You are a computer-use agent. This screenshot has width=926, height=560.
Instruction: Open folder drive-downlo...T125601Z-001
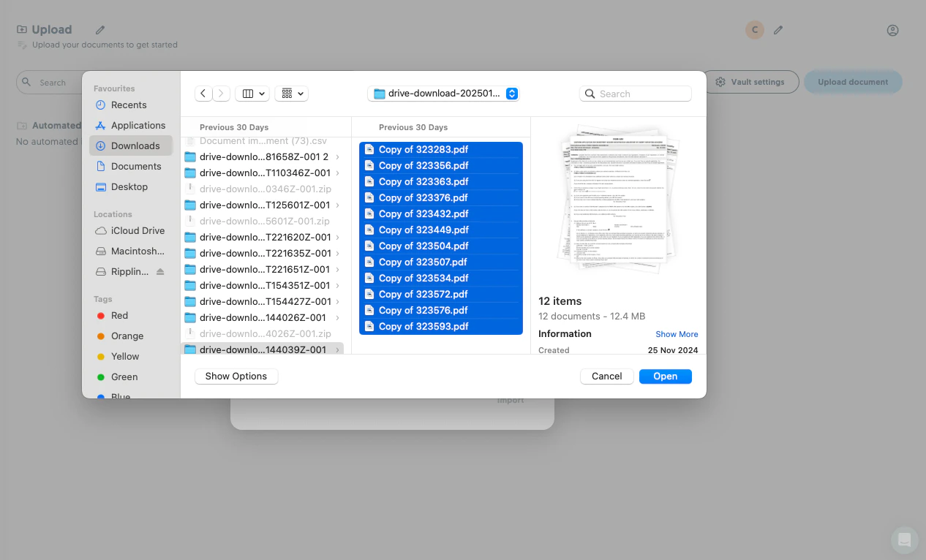263,205
